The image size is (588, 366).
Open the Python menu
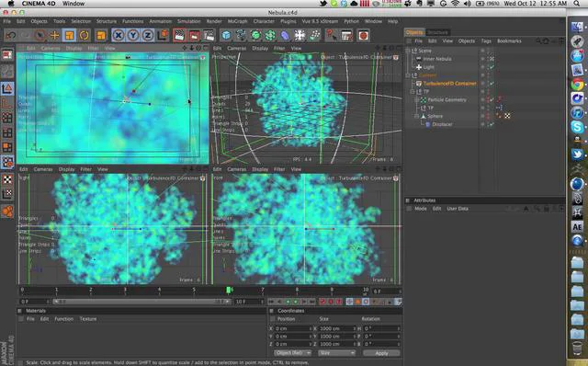(351, 21)
